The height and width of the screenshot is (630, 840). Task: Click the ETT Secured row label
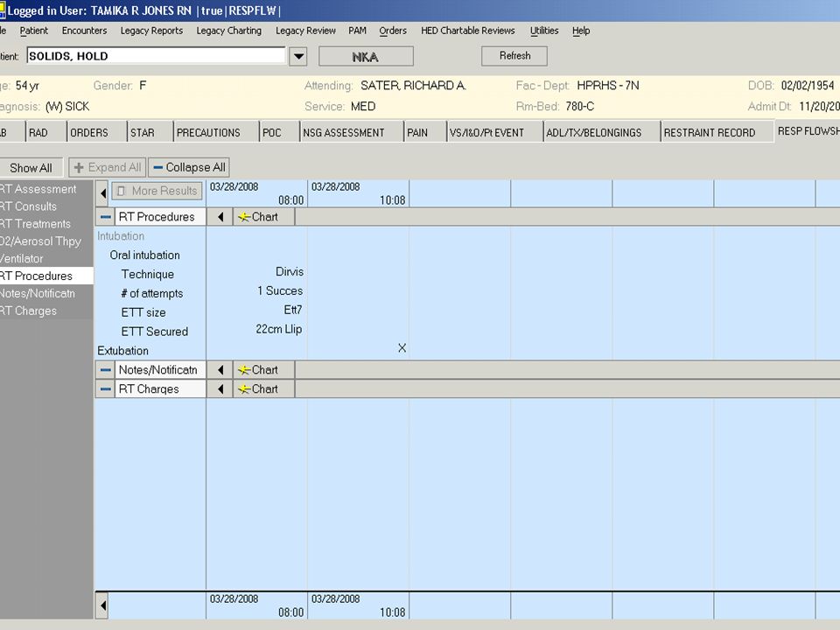(154, 332)
